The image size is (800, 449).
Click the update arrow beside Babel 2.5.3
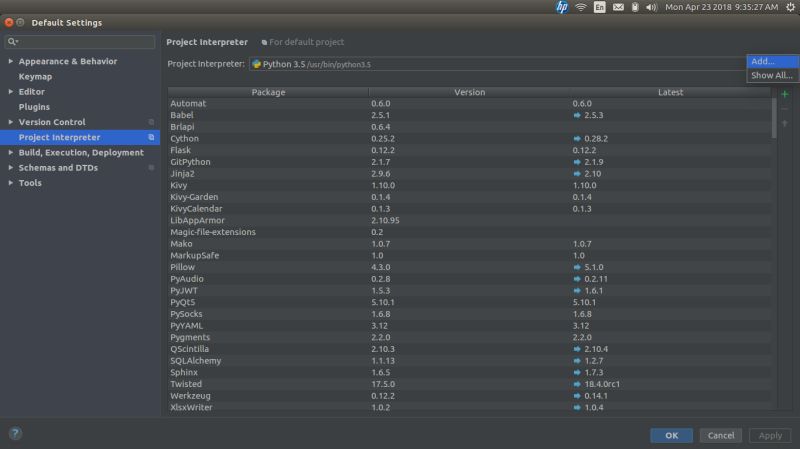coord(577,115)
